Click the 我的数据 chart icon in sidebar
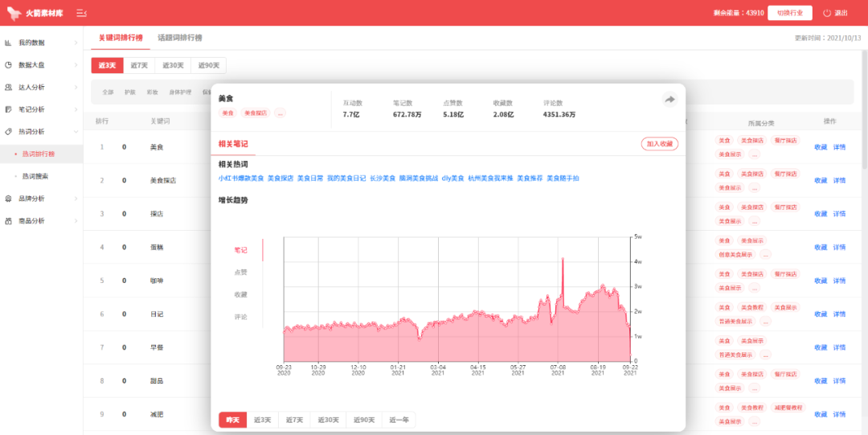The height and width of the screenshot is (435, 868). pos(8,43)
